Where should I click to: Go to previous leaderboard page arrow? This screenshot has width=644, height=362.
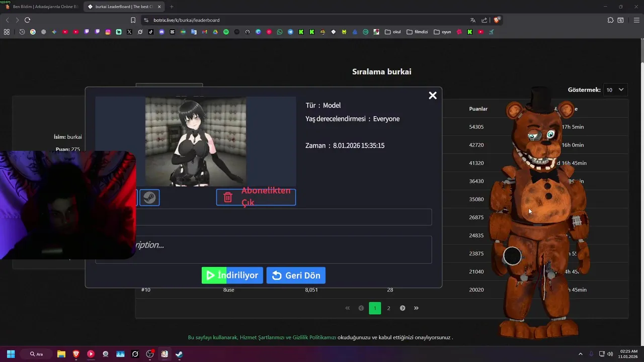tap(361, 308)
